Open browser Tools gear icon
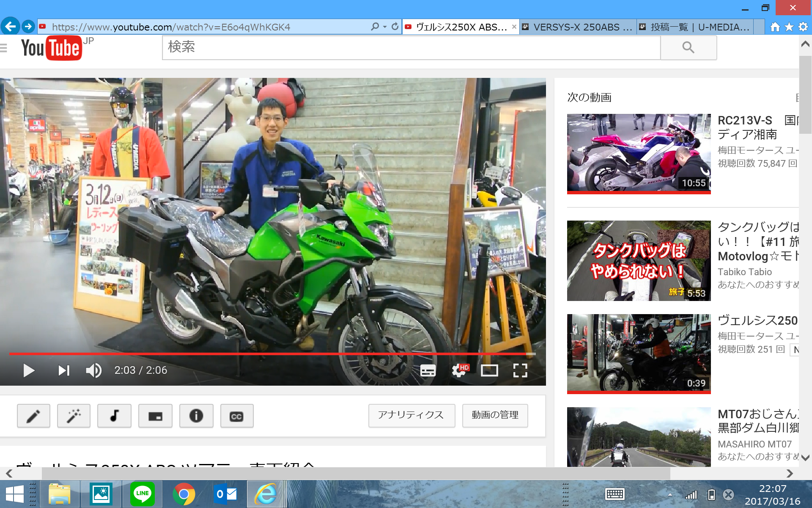The width and height of the screenshot is (812, 508). point(803,27)
